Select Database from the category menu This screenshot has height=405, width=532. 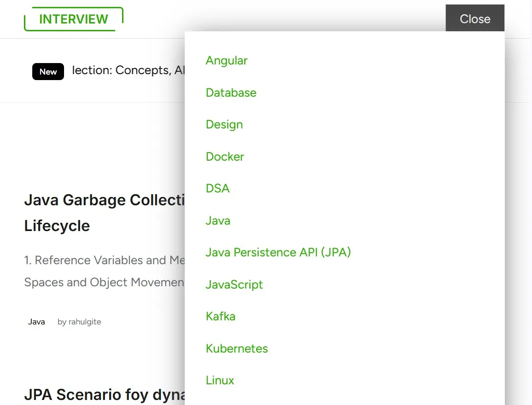(231, 93)
